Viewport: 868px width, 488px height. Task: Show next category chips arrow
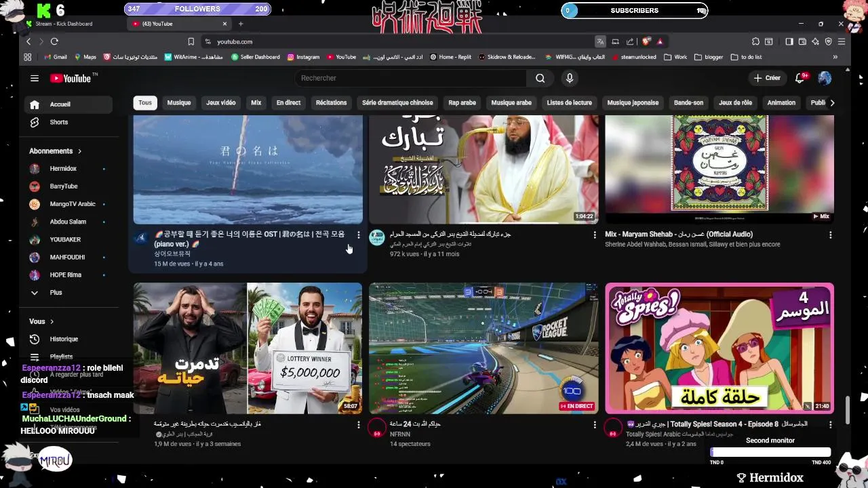point(832,103)
